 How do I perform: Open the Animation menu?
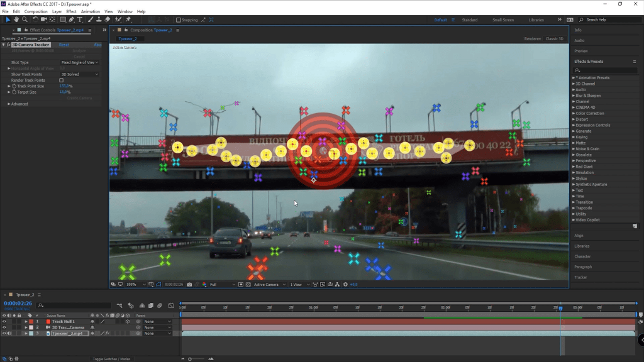(90, 11)
